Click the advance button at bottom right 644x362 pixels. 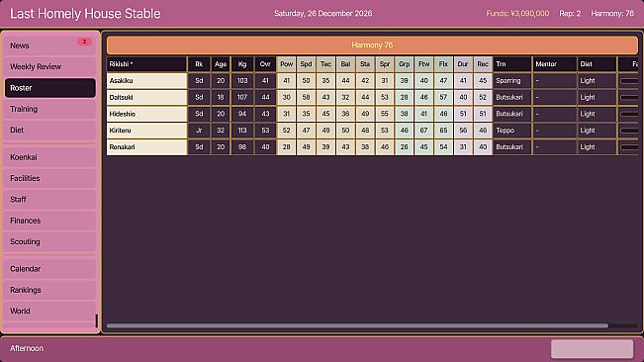[x=592, y=348]
